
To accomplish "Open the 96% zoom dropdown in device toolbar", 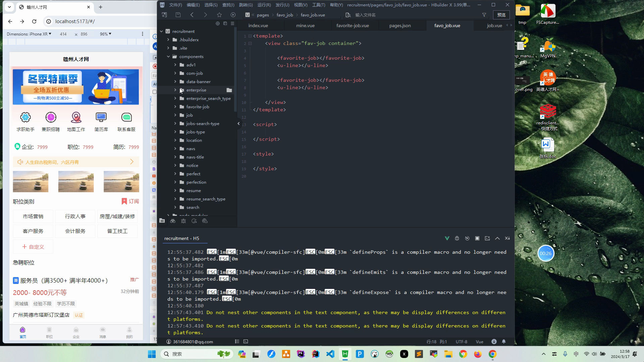I will (105, 34).
